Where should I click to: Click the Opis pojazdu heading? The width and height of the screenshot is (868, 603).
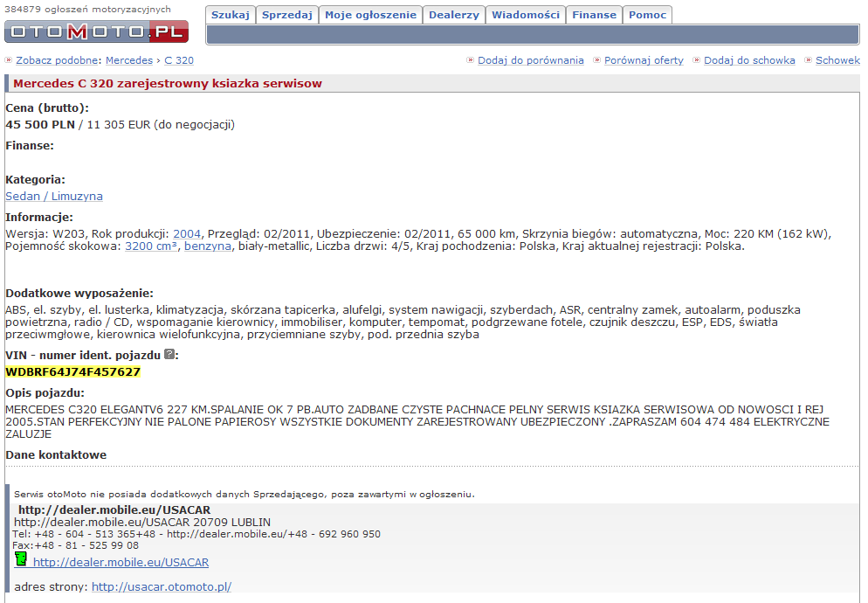[x=45, y=393]
